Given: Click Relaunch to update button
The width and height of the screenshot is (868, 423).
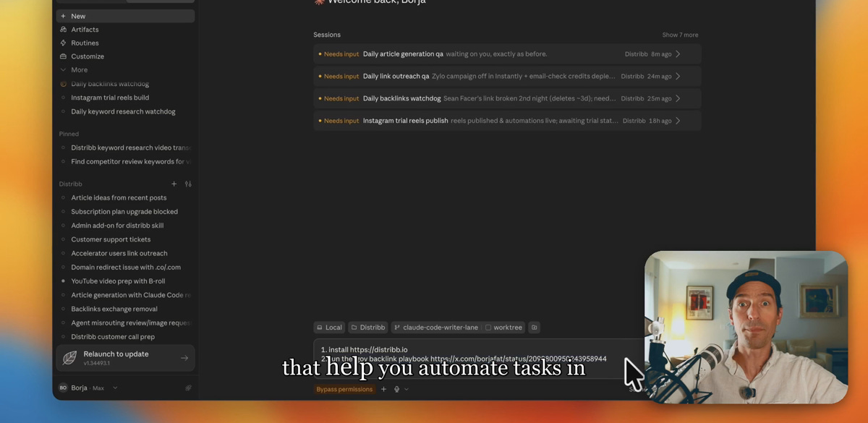Looking at the screenshot, I should (x=125, y=358).
